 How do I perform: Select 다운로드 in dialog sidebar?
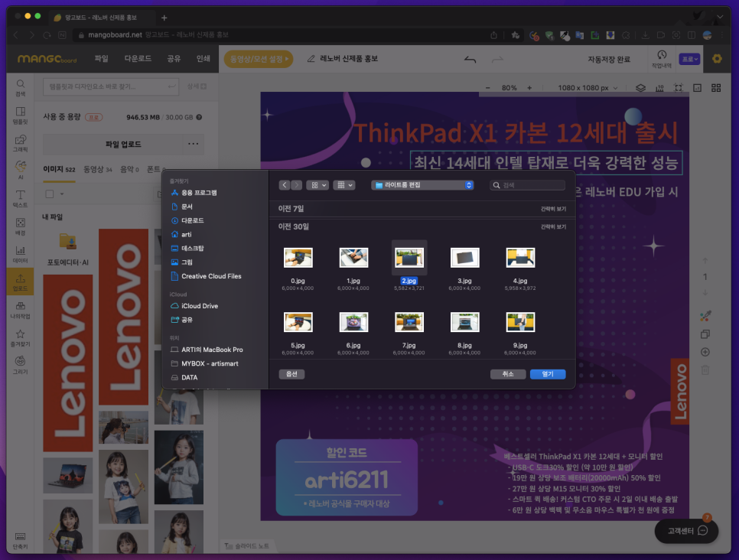pos(192,220)
